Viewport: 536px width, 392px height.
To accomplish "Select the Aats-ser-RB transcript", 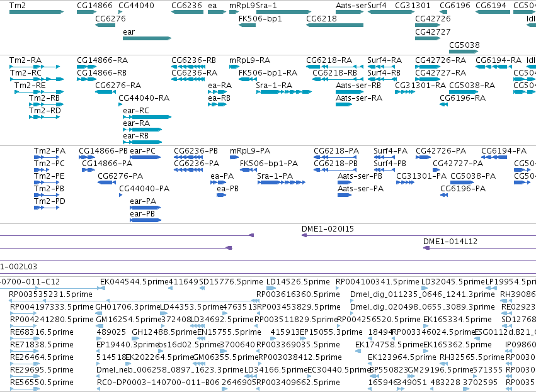I will 350,92.
